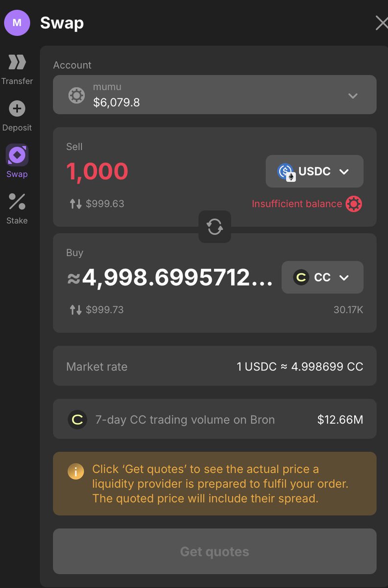Image resolution: width=388 pixels, height=588 pixels.
Task: Close the Swap panel
Action: coord(381,23)
